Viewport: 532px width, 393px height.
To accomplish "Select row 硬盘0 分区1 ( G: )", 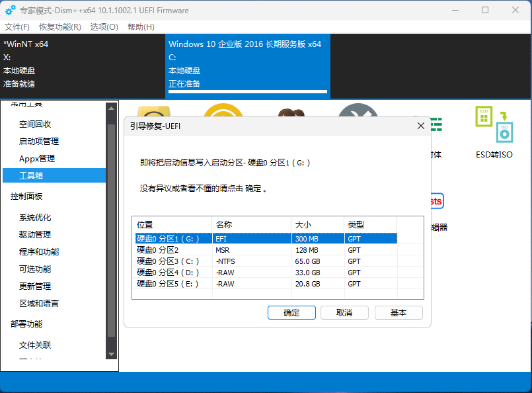I will click(x=266, y=239).
